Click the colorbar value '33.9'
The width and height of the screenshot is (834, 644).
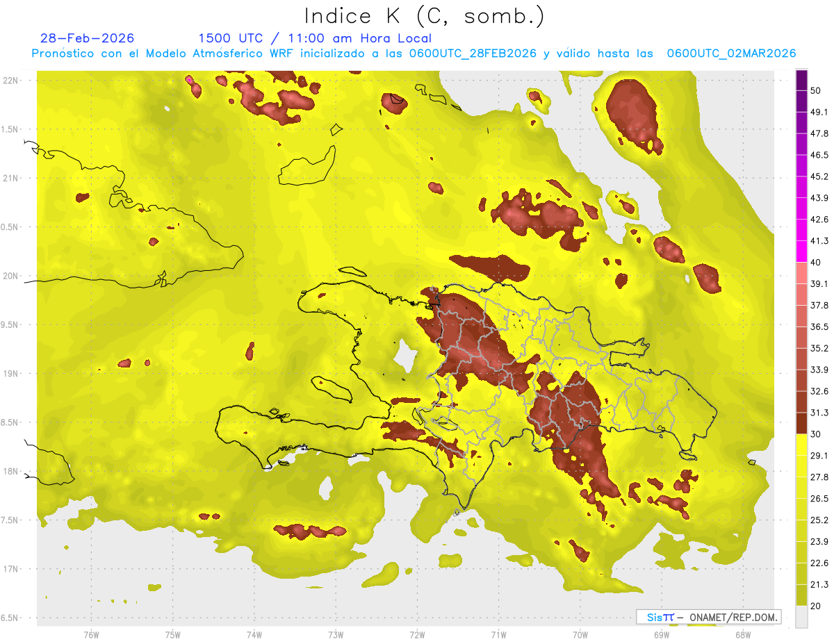[x=819, y=370]
